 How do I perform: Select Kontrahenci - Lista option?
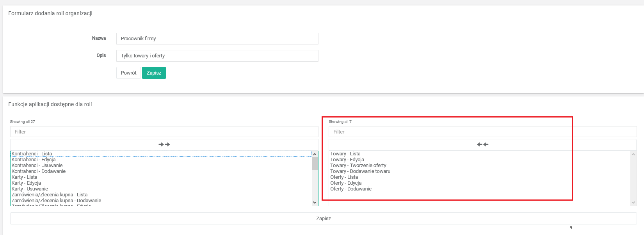32,154
